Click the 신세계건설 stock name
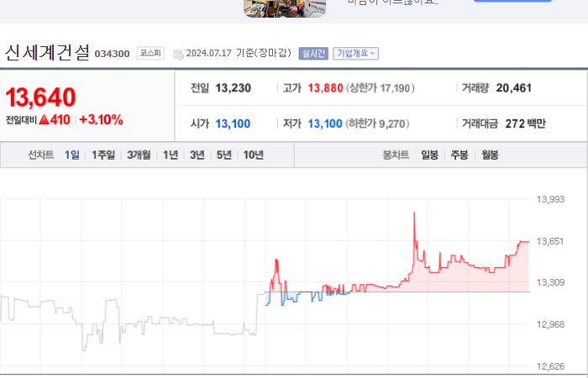588x378 pixels. (x=47, y=52)
